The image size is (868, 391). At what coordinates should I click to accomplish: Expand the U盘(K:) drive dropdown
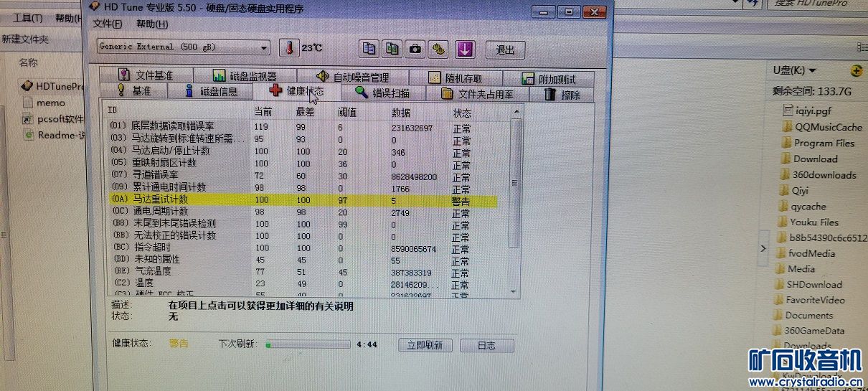click(x=812, y=70)
